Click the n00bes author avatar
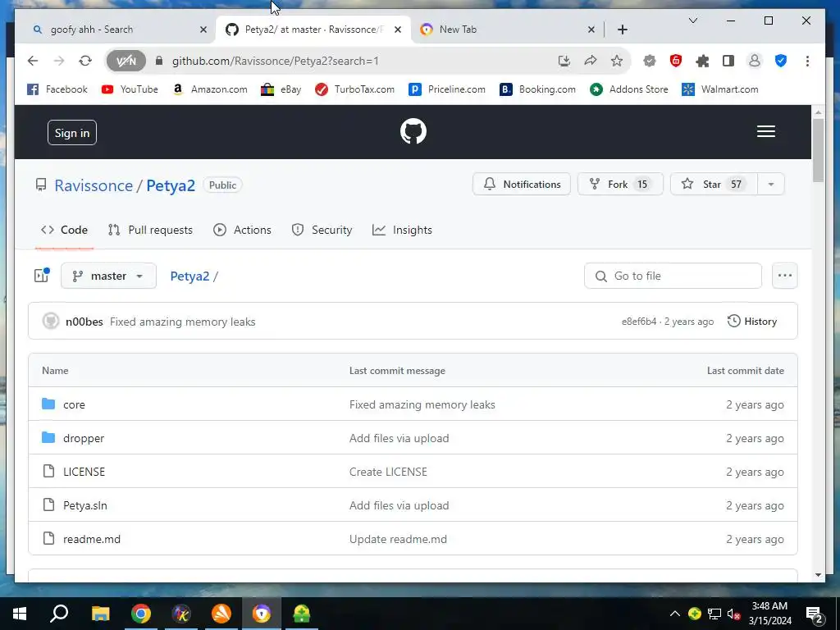 coord(50,321)
